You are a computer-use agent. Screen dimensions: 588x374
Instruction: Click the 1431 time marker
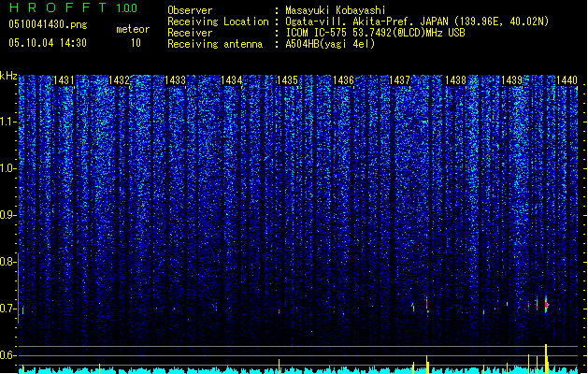click(64, 80)
